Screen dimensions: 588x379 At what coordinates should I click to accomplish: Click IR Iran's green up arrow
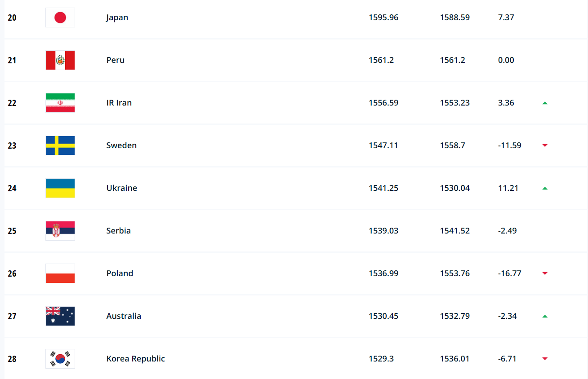pos(545,103)
